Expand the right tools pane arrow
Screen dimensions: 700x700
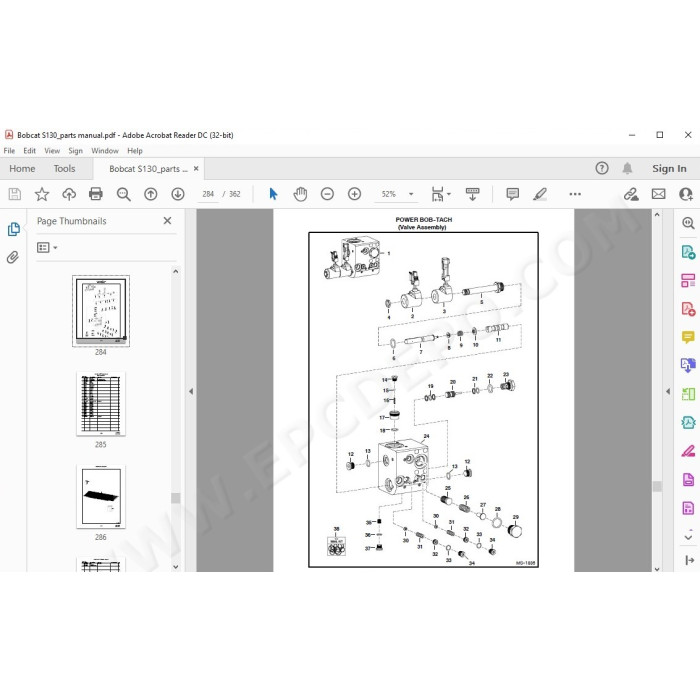point(689,560)
